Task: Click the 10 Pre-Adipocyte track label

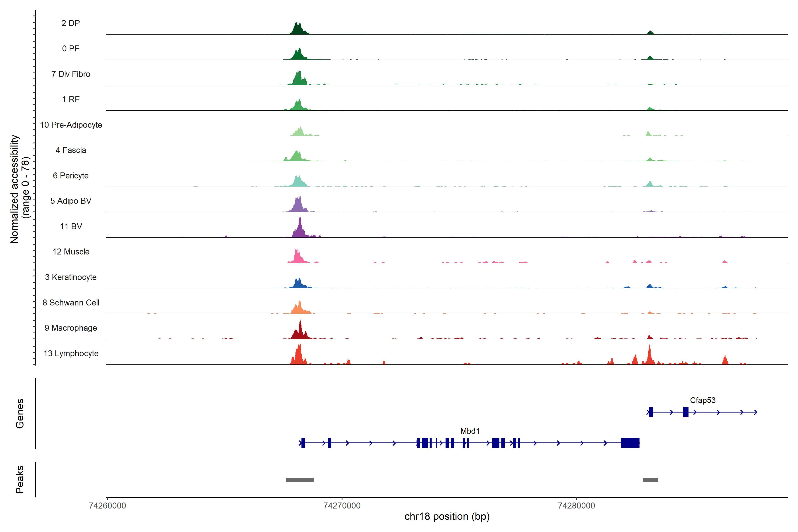Action: [x=71, y=125]
